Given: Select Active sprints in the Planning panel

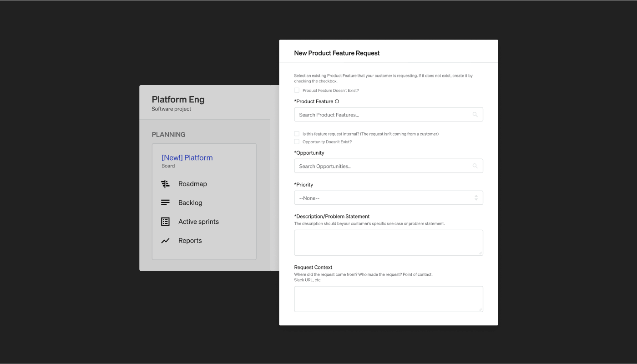Looking at the screenshot, I should coord(198,222).
